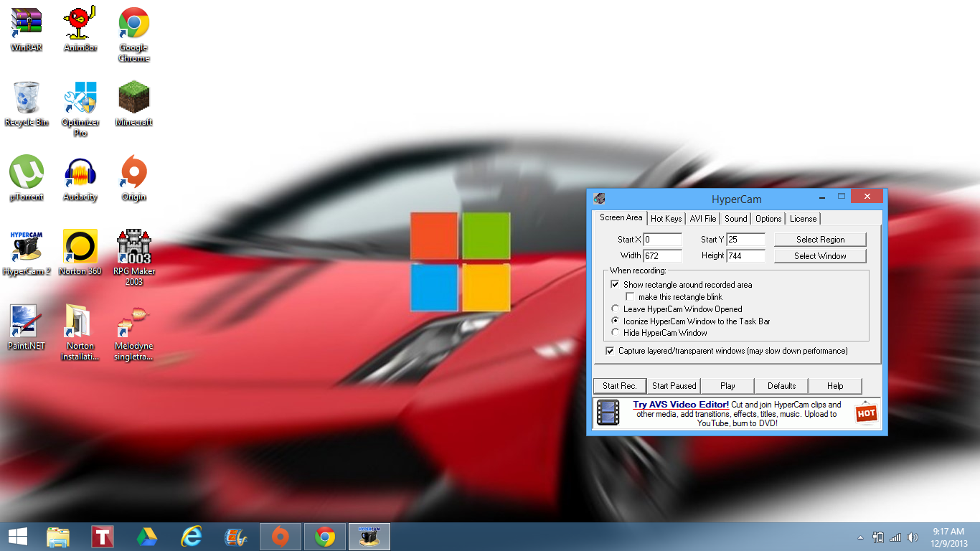Open the License tab

(x=803, y=219)
